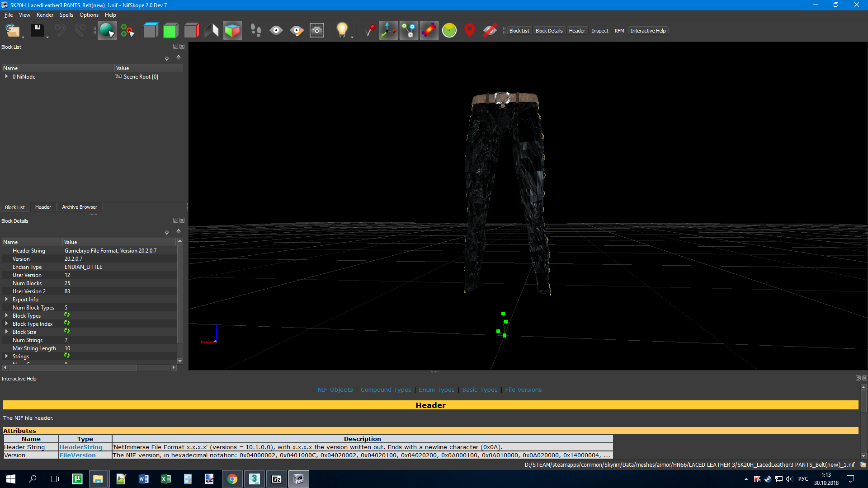Expand the Strings row
Screen dimensions: 868x488
coord(6,356)
